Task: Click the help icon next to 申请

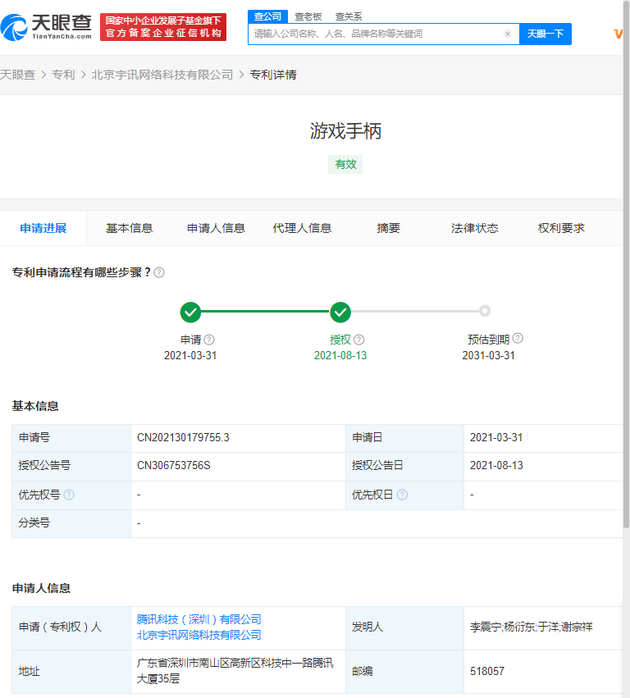Action: click(209, 340)
